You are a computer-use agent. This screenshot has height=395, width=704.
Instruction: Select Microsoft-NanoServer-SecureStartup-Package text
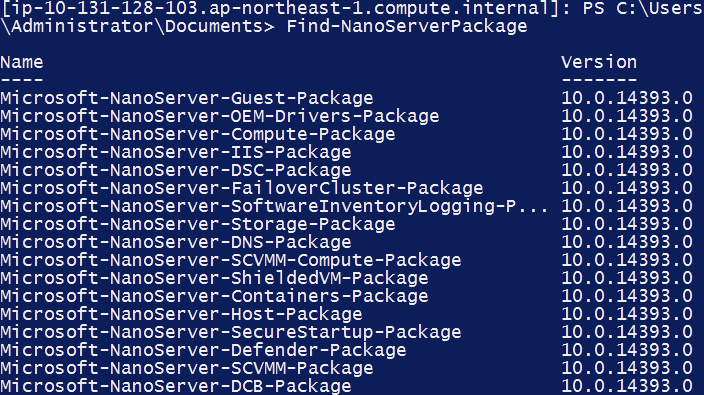[x=231, y=332]
